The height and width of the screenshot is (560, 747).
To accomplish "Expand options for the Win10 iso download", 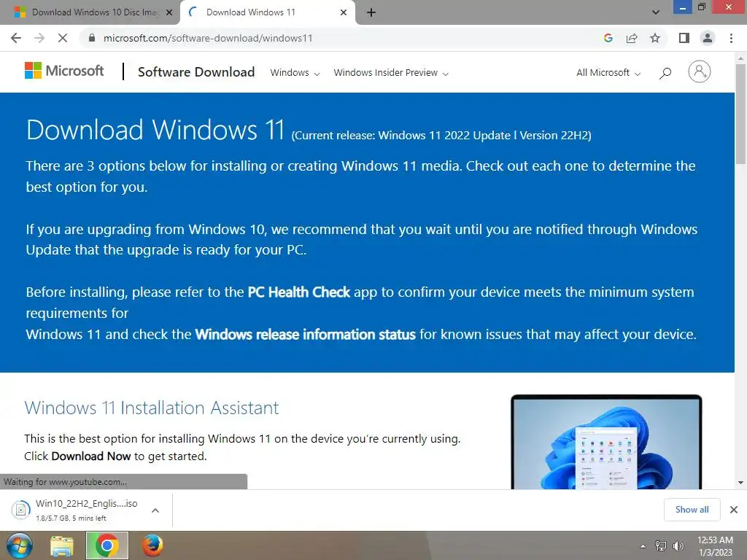I will coord(155,510).
